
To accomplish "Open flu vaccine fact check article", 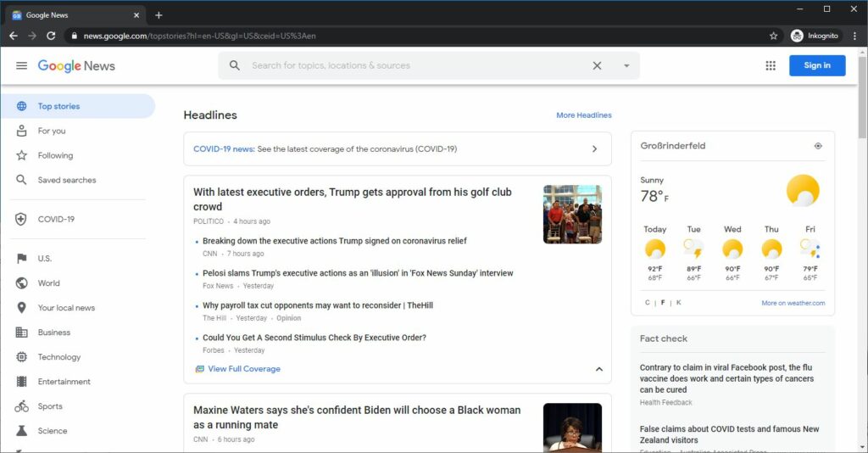I will 726,379.
